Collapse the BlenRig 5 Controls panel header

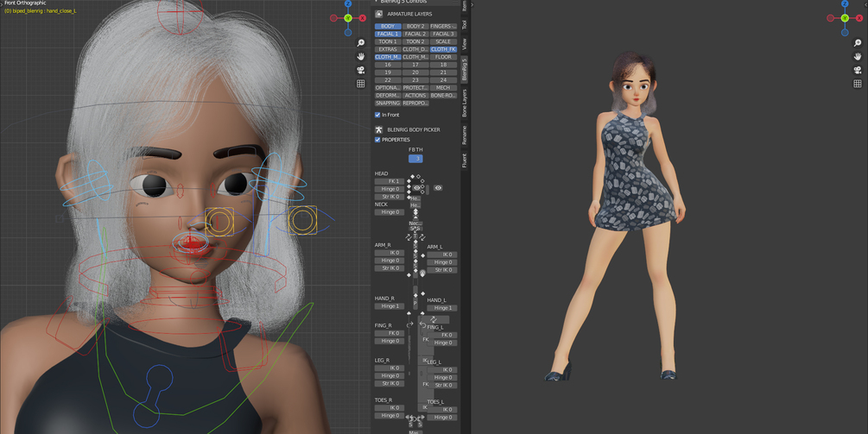point(415,3)
